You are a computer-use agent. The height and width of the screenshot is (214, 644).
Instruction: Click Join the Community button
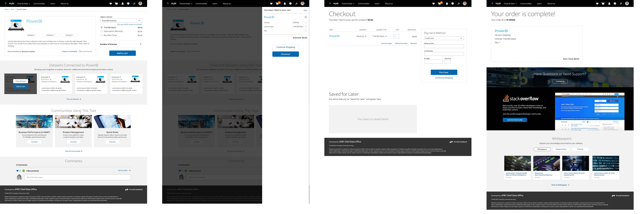point(515,120)
